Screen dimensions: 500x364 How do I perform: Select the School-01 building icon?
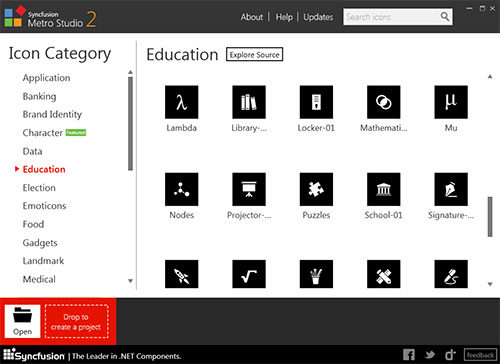pyautogui.click(x=384, y=189)
